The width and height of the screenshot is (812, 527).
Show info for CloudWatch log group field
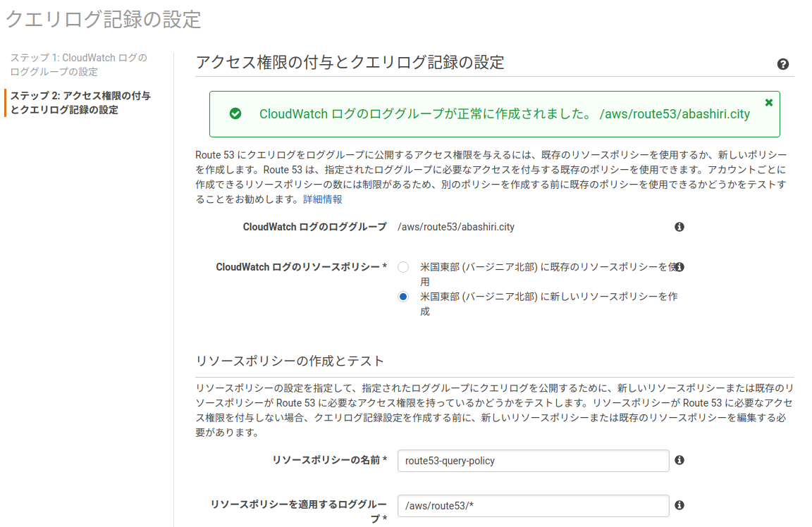[679, 227]
